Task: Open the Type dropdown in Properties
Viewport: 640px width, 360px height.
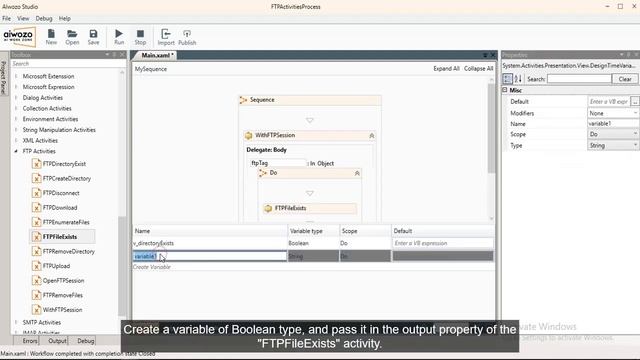Action: coord(635,145)
